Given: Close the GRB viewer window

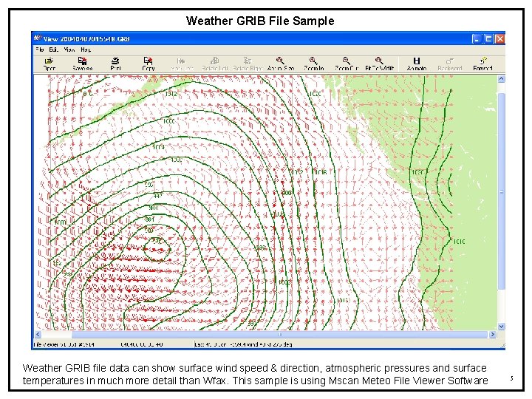Looking at the screenshot, I should 499,39.
